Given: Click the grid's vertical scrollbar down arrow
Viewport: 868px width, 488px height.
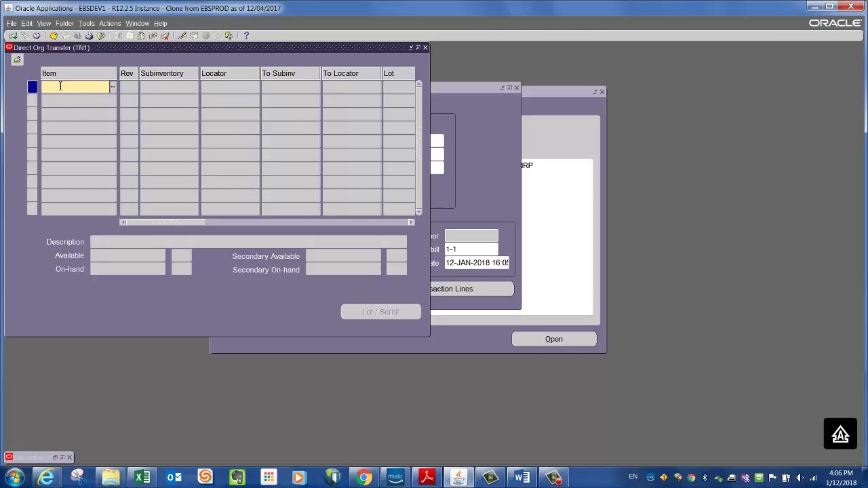Looking at the screenshot, I should coord(418,212).
